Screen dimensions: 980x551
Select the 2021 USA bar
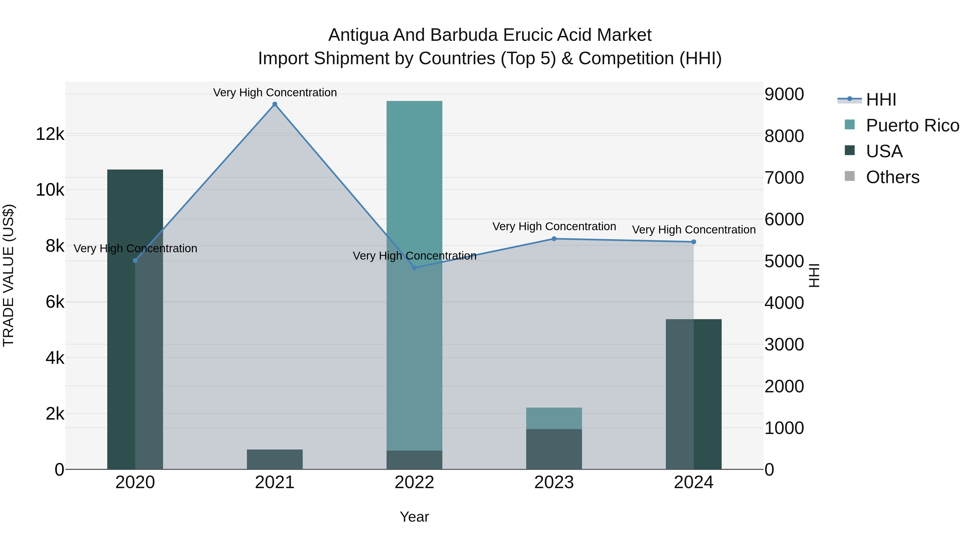tap(275, 459)
